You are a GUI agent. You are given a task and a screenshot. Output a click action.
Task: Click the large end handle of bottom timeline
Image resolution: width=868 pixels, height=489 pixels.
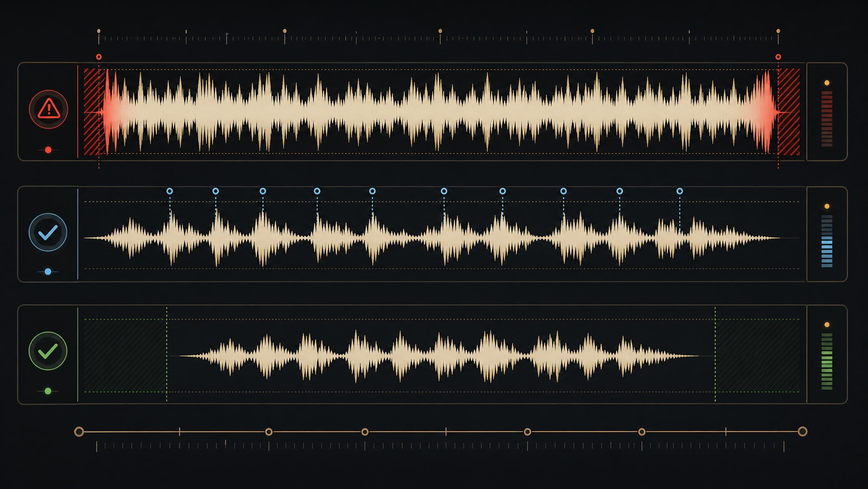point(803,431)
